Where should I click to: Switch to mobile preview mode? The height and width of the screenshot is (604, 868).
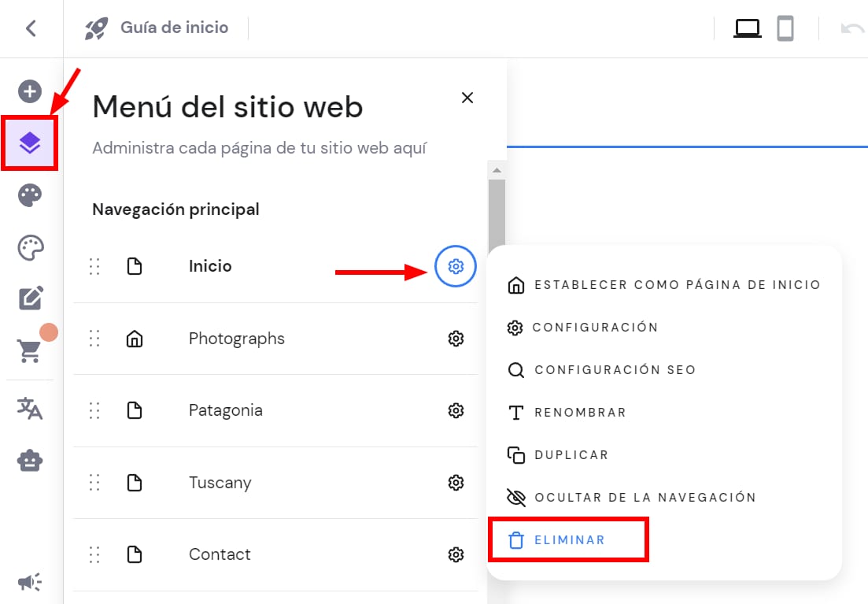coord(785,29)
